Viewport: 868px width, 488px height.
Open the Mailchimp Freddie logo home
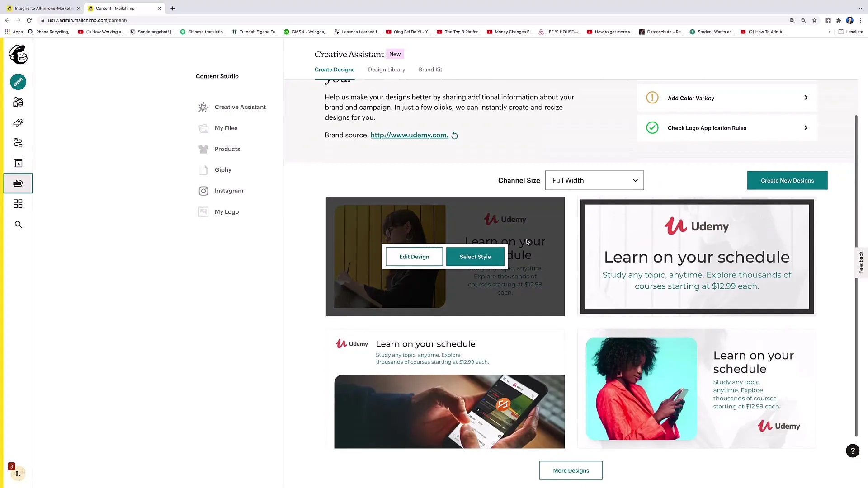18,55
